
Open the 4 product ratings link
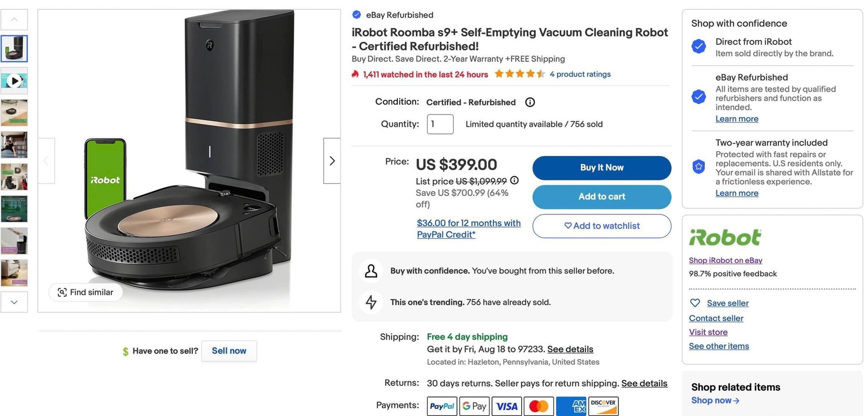[x=580, y=74]
